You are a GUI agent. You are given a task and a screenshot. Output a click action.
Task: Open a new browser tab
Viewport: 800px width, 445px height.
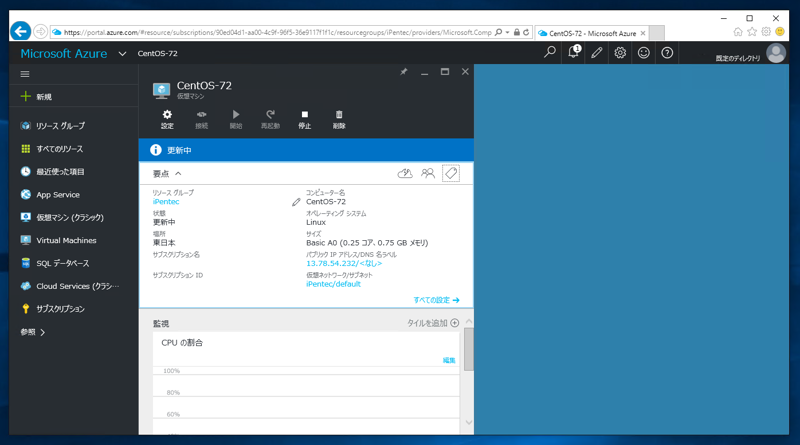click(x=657, y=33)
